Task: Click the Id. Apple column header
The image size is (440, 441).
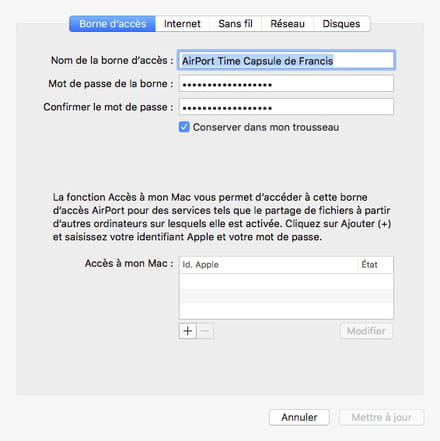Action: (268, 265)
